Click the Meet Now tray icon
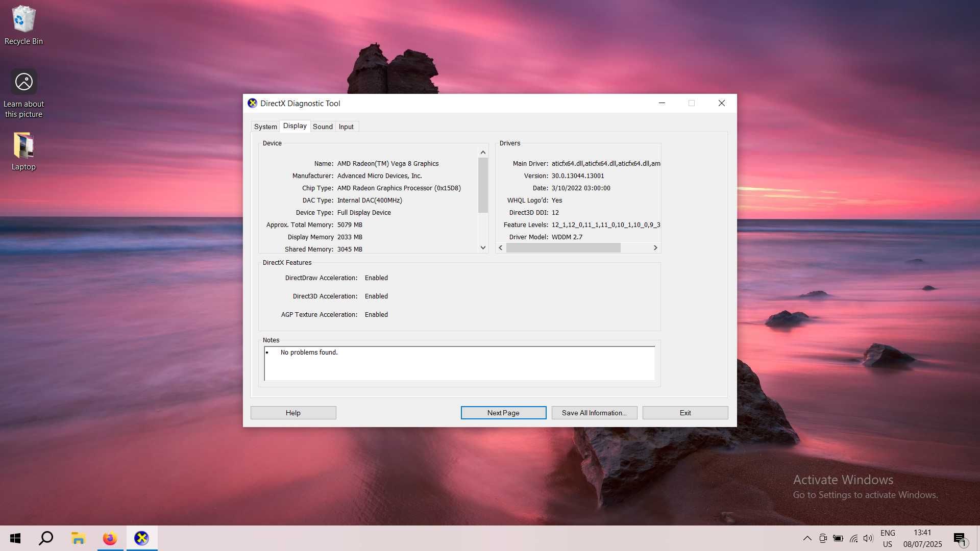 (x=823, y=538)
